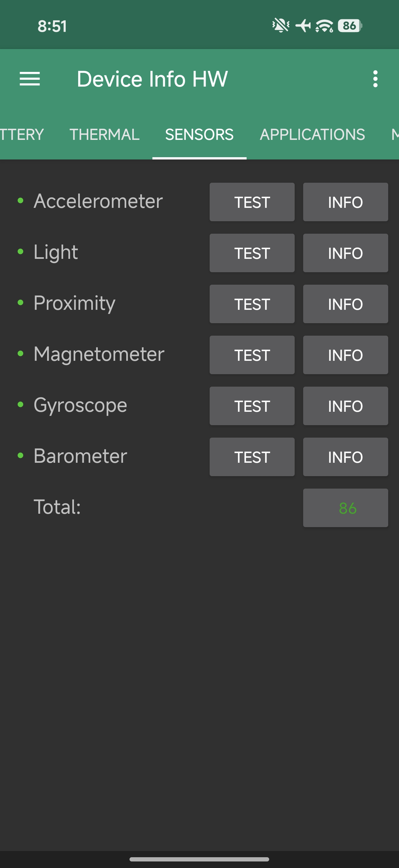Tap the airplane mode status icon
This screenshot has width=399, height=868.
click(x=303, y=25)
